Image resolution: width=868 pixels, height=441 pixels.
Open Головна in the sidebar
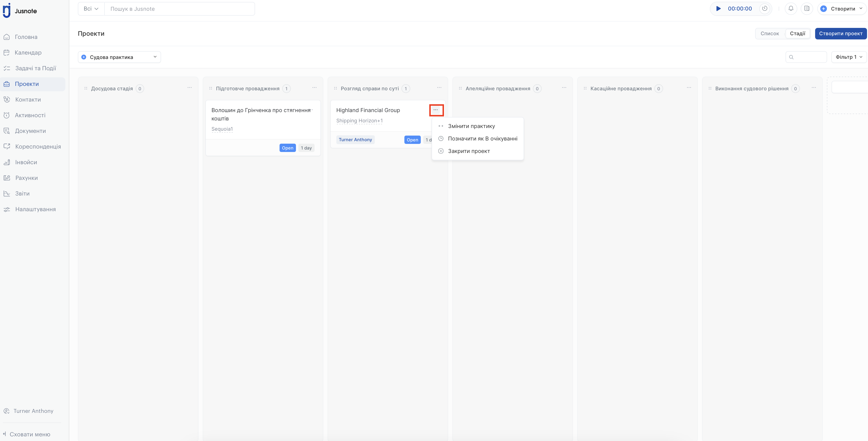point(26,37)
